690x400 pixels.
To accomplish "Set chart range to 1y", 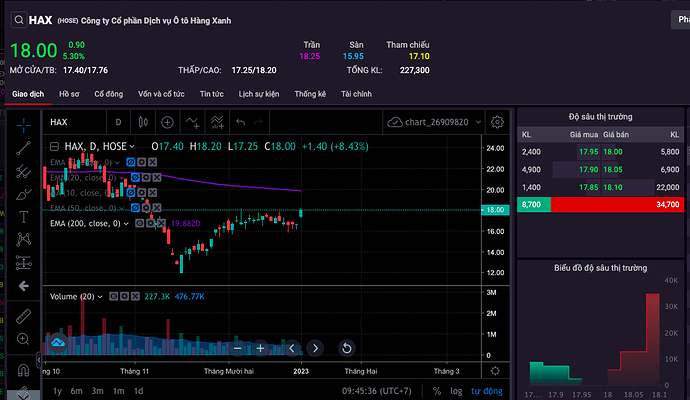I will pos(57,391).
